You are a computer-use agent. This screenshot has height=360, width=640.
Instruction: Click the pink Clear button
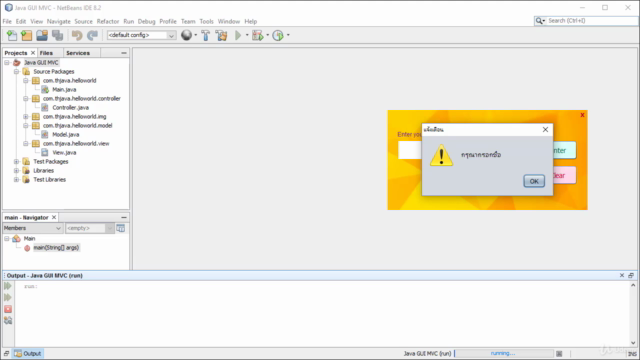click(x=564, y=176)
